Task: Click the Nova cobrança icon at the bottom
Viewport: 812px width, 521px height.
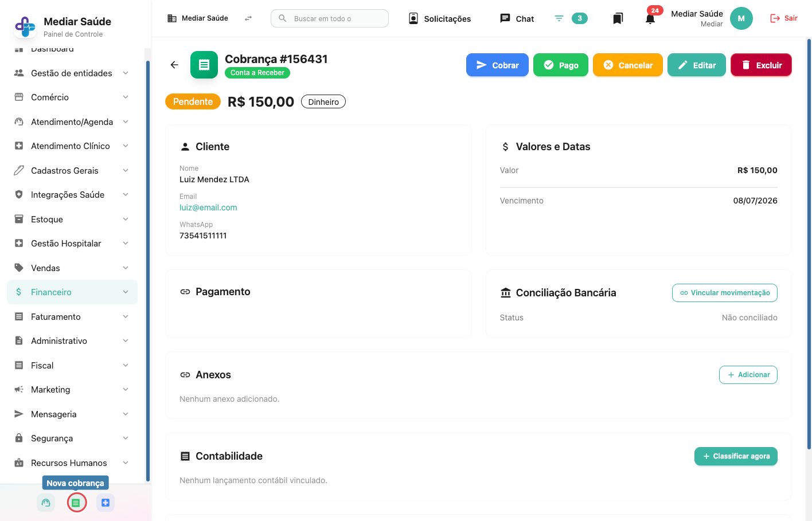Action: coord(76,503)
